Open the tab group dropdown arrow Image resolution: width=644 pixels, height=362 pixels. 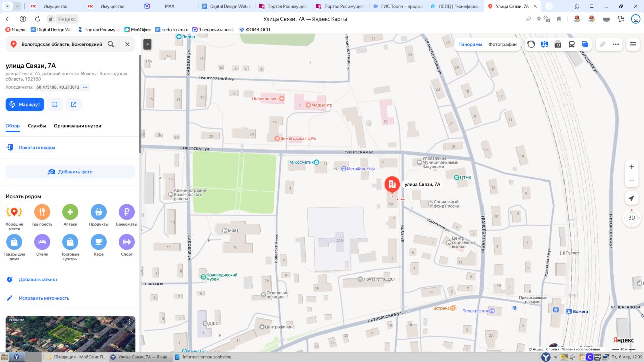tap(18, 6)
